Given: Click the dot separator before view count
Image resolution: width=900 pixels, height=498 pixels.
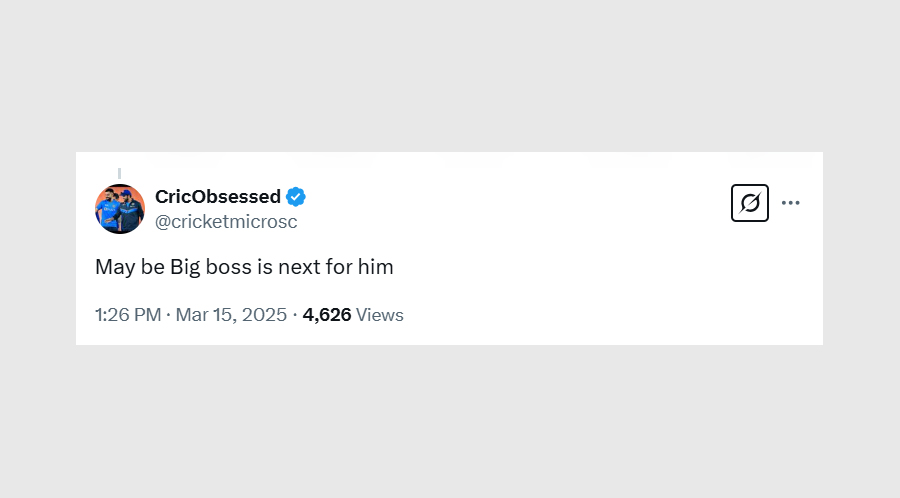Looking at the screenshot, I should point(296,315).
